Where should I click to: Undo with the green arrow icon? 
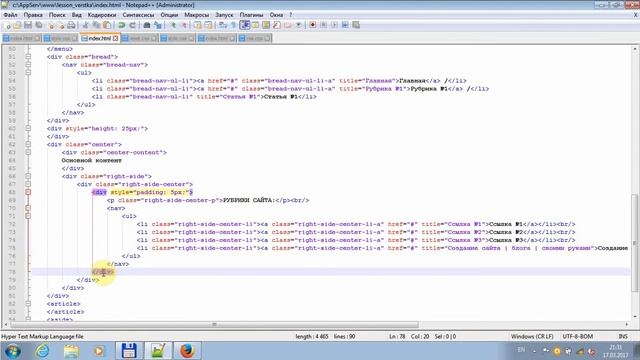(x=121, y=25)
